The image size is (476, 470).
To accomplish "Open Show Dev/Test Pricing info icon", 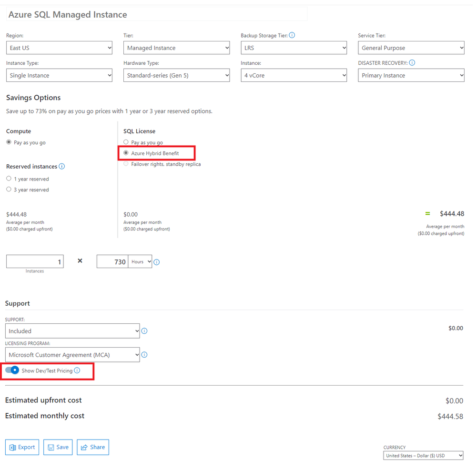I will pos(77,370).
